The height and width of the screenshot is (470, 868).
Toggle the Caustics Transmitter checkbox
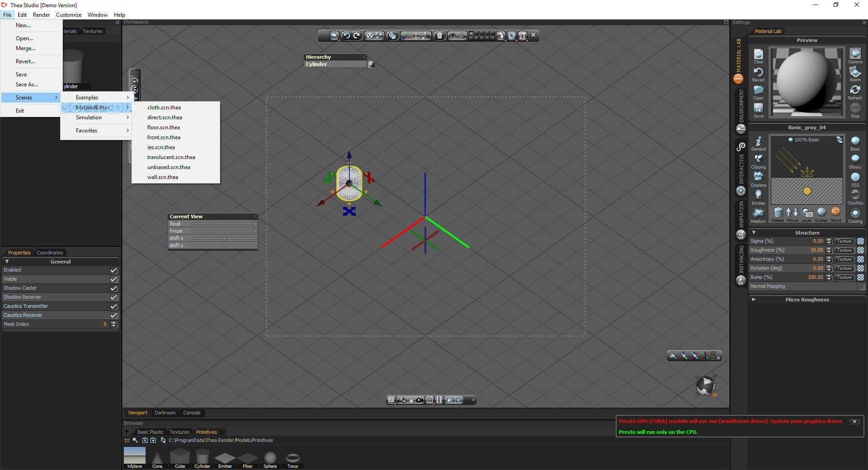tap(114, 306)
